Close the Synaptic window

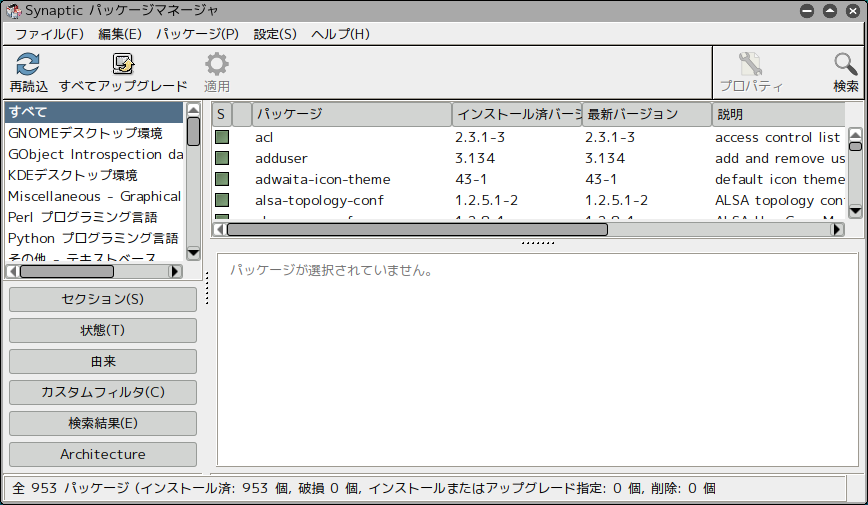tap(853, 11)
